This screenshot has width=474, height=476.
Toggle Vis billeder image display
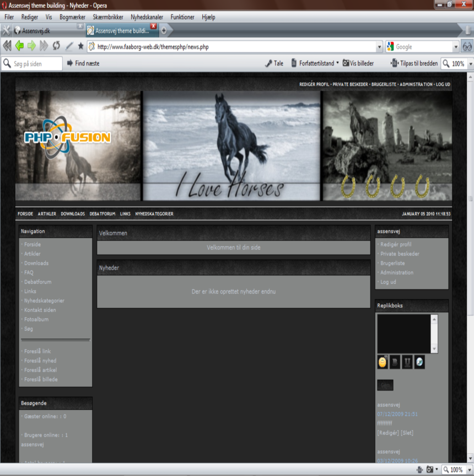pos(358,63)
